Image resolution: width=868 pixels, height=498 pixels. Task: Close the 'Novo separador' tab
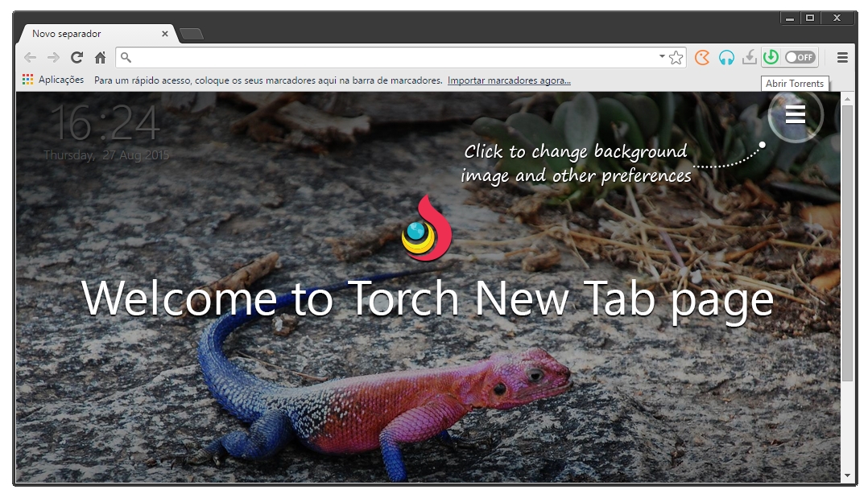[164, 34]
